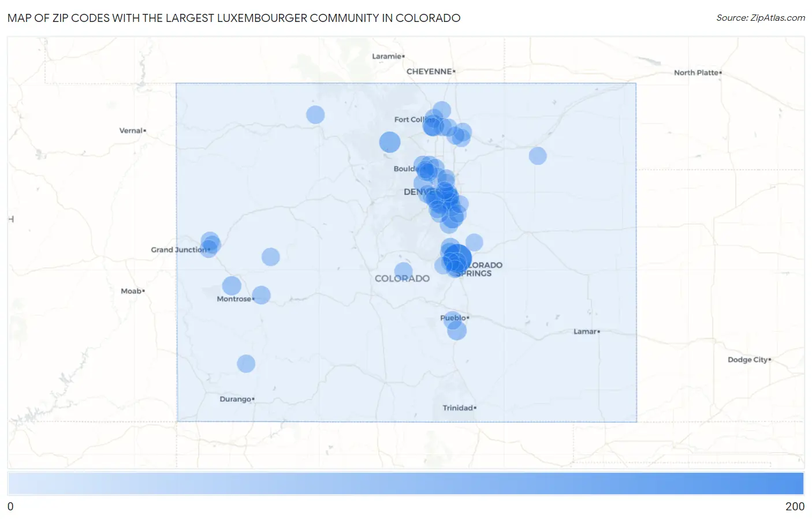Click the isolated bubble in northeast Colorado
The image size is (812, 519).
pos(538,156)
